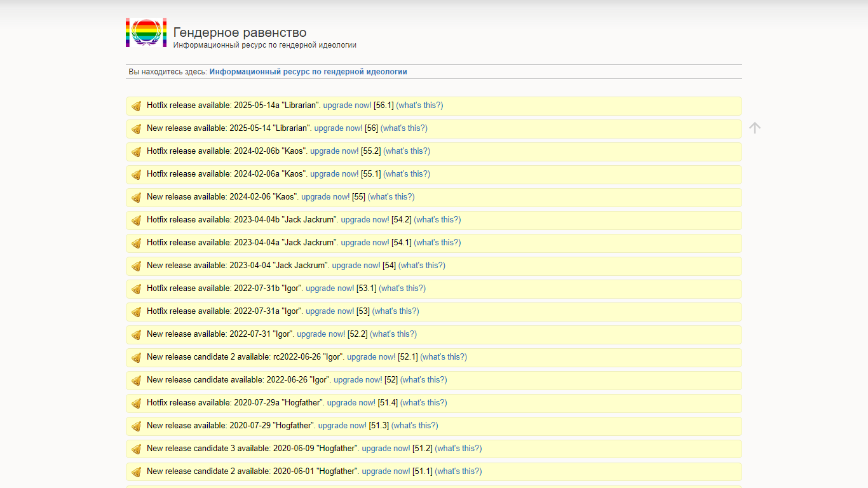Open what's this? link for [56]
This screenshot has width=868, height=488.
(404, 128)
